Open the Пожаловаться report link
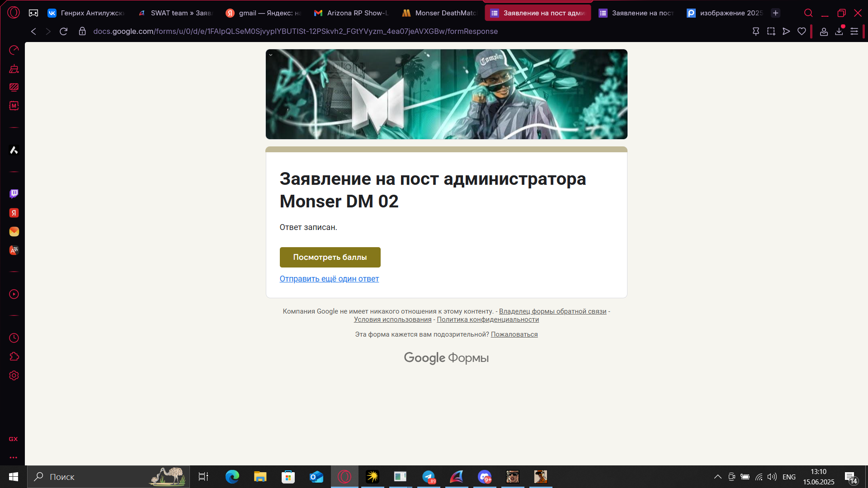Image resolution: width=868 pixels, height=488 pixels. tap(514, 334)
